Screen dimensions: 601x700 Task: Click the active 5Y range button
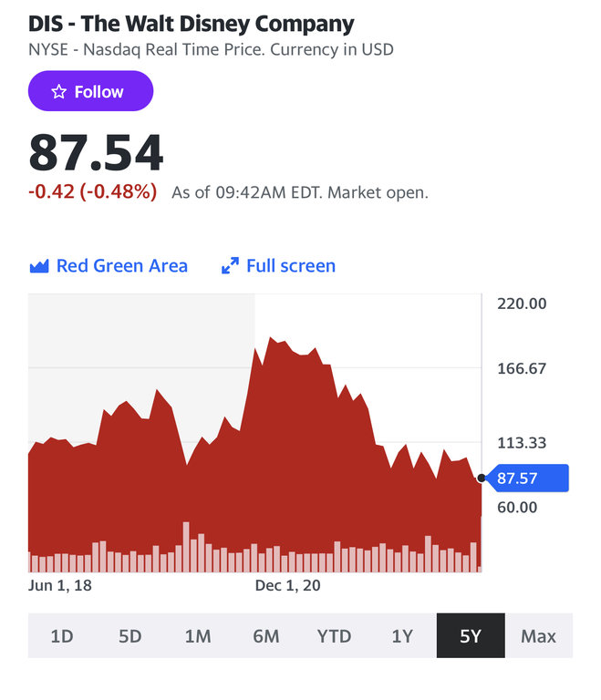click(x=471, y=636)
